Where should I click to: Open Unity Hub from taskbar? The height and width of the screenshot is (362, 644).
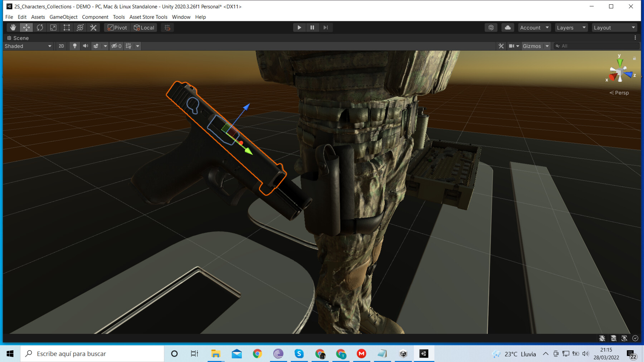403,353
